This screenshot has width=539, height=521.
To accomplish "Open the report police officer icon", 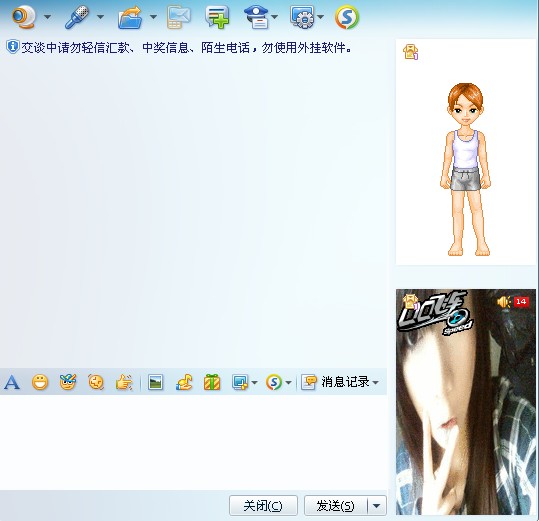I will pyautogui.click(x=256, y=16).
